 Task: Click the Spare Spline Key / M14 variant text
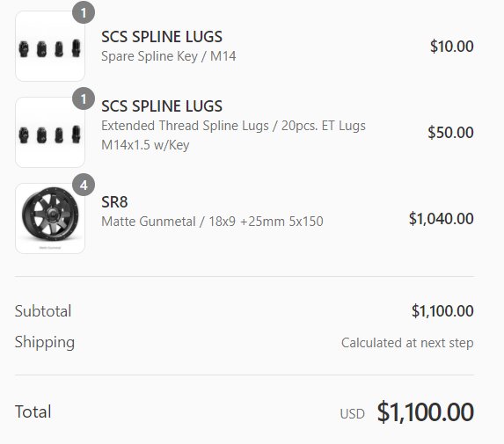(x=168, y=56)
